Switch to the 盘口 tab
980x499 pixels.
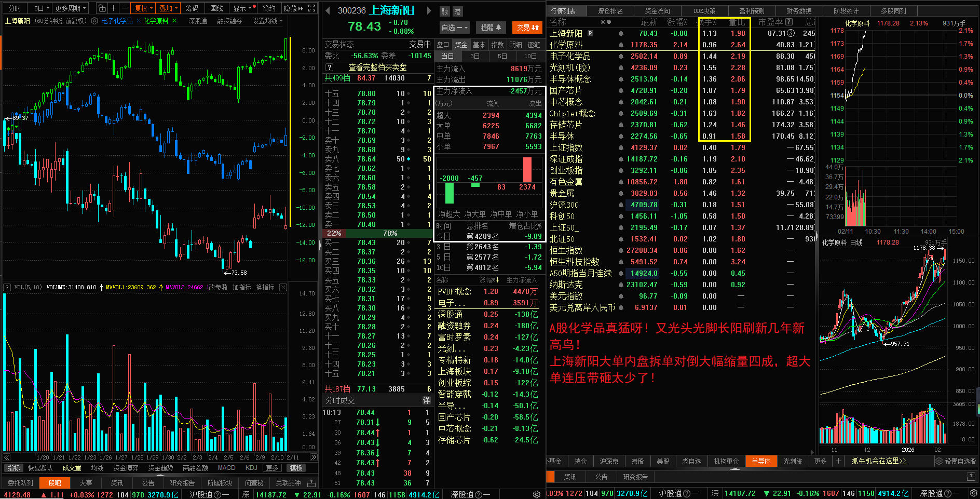coord(443,45)
